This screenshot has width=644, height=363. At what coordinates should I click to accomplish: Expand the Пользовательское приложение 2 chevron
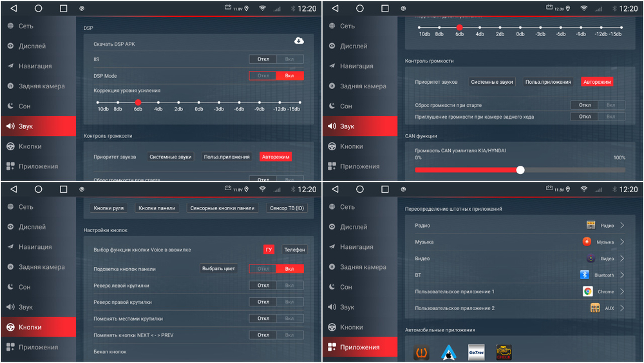pos(622,308)
